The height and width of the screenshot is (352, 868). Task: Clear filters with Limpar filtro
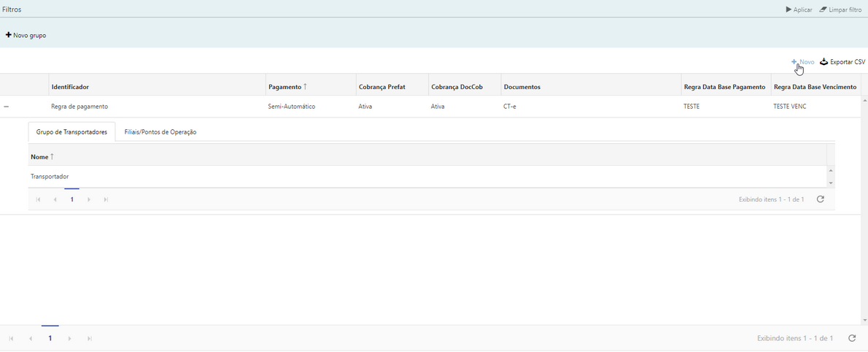click(840, 9)
